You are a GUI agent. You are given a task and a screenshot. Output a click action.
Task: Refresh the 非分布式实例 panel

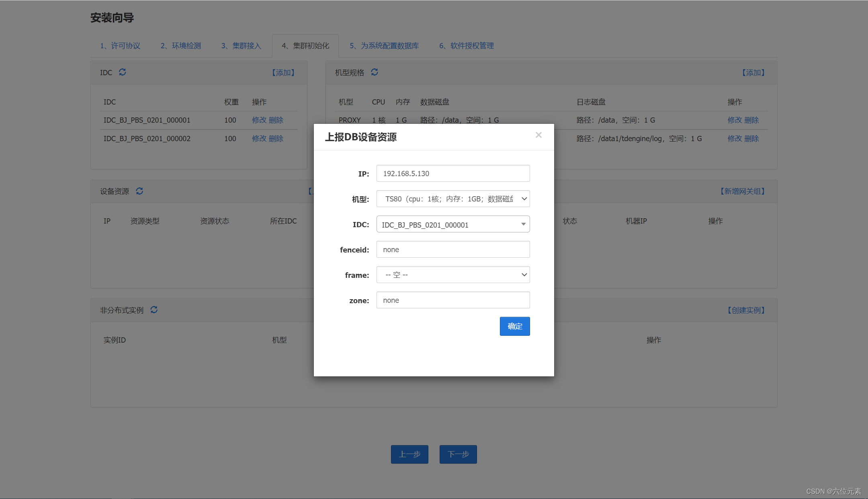pos(154,310)
